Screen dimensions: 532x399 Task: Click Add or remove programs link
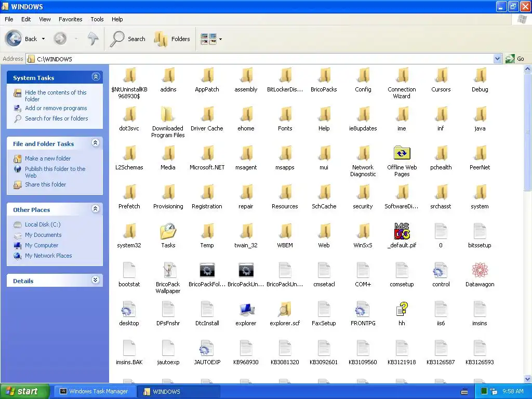(x=56, y=108)
